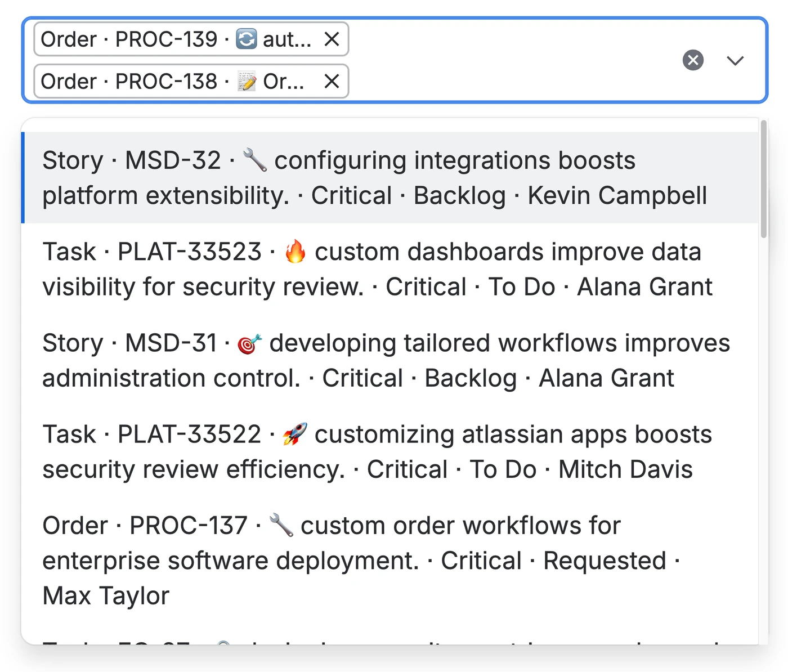
Task: Select the MSD-32 configuring integrations option
Action: click(389, 178)
